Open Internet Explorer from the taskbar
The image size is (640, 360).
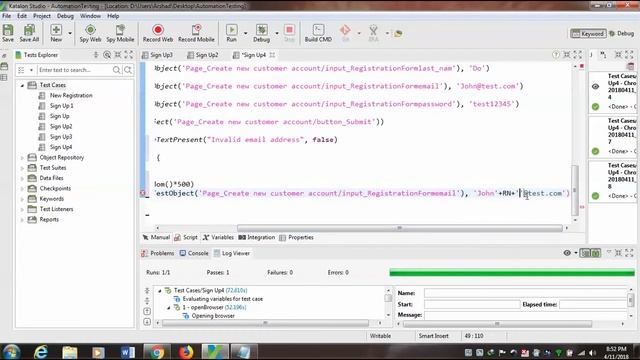[x=41, y=351]
